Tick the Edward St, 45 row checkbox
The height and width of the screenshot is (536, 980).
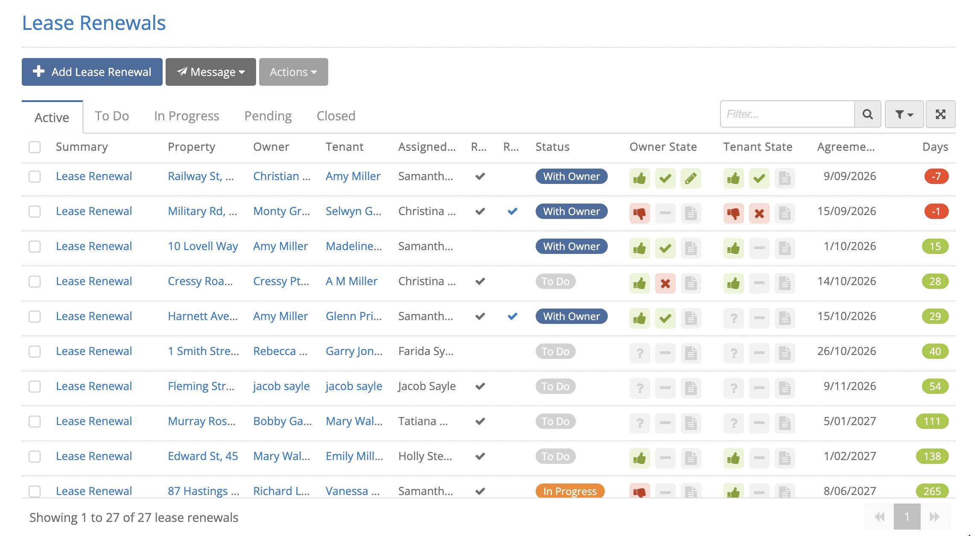35,456
